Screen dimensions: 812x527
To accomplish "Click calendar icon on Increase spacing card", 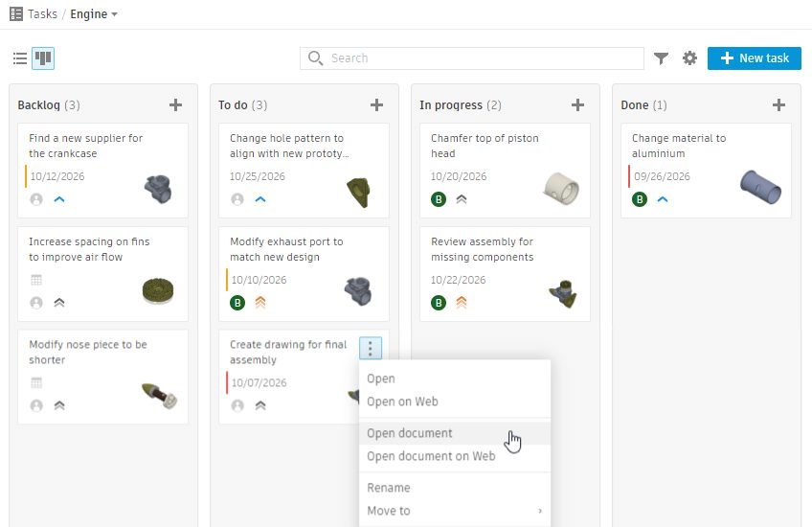I will pyautogui.click(x=36, y=281).
